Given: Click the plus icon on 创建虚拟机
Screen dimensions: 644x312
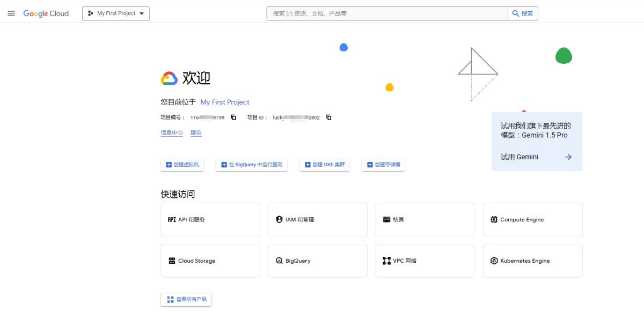Looking at the screenshot, I should tap(169, 165).
